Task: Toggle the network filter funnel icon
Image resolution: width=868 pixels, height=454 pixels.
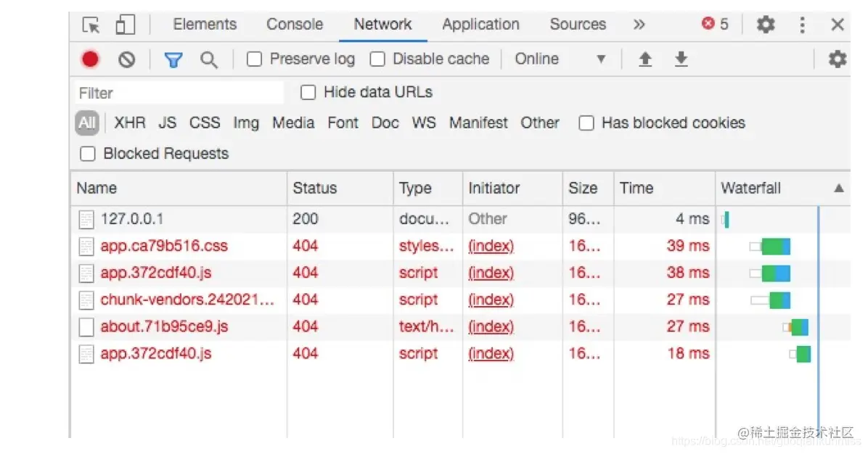Action: [x=173, y=59]
